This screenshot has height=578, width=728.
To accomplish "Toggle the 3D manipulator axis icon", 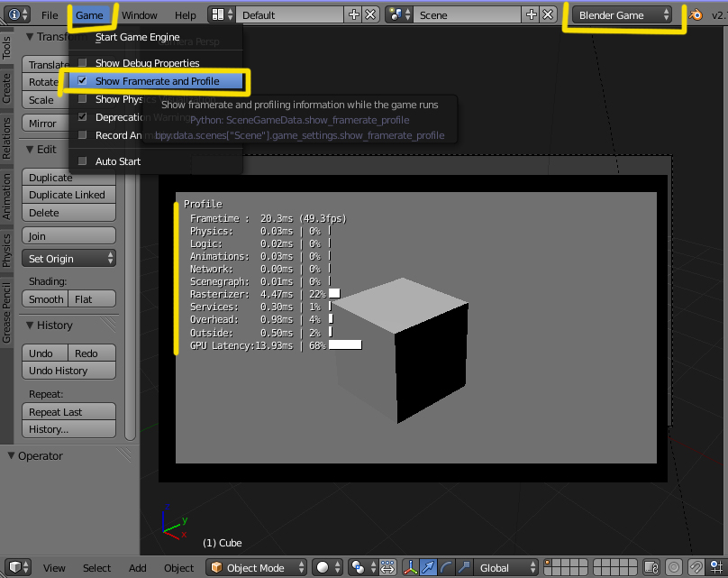I will 411,567.
